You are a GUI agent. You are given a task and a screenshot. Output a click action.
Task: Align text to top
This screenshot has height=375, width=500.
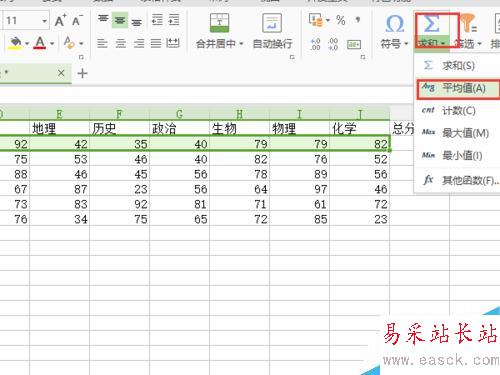103,20
